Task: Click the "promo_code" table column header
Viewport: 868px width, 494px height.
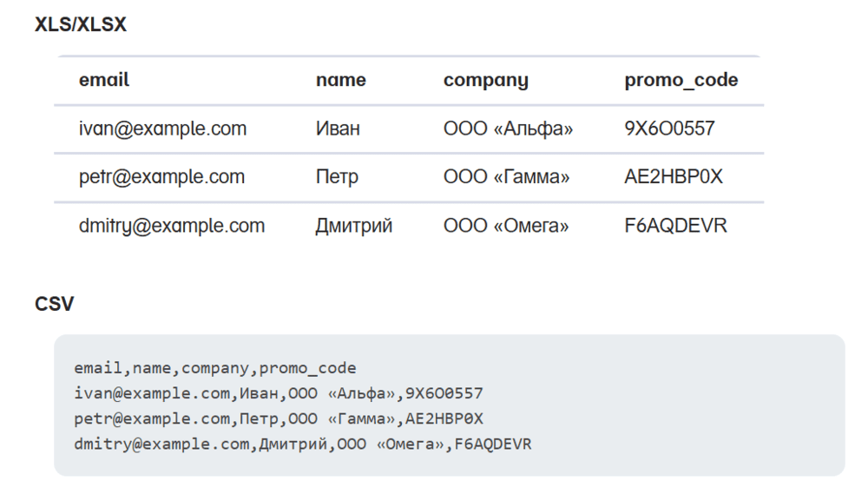Action: (x=681, y=81)
